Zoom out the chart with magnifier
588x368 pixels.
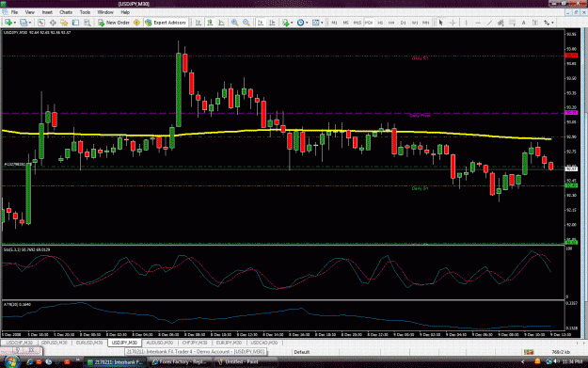pos(246,23)
